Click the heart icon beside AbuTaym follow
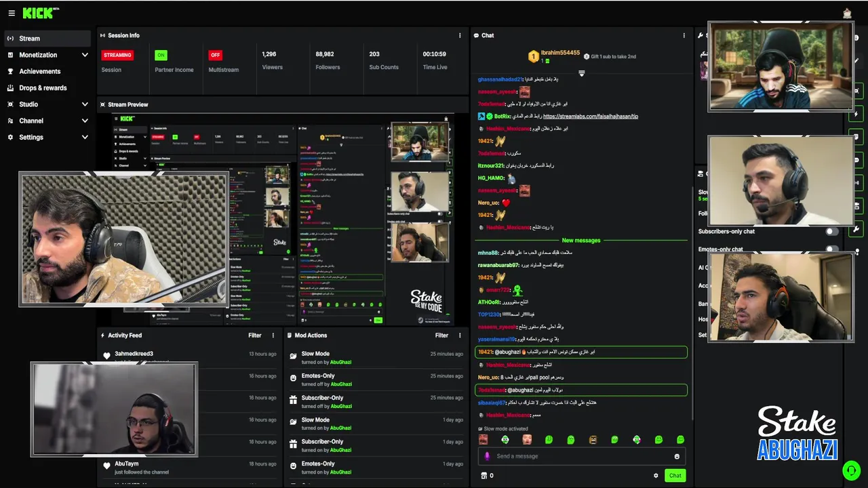 [106, 466]
